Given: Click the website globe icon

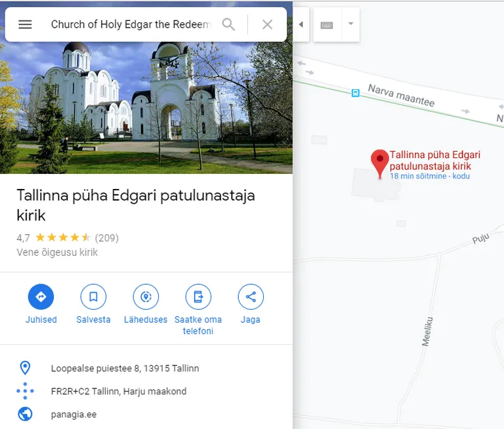Looking at the screenshot, I should pos(25,414).
